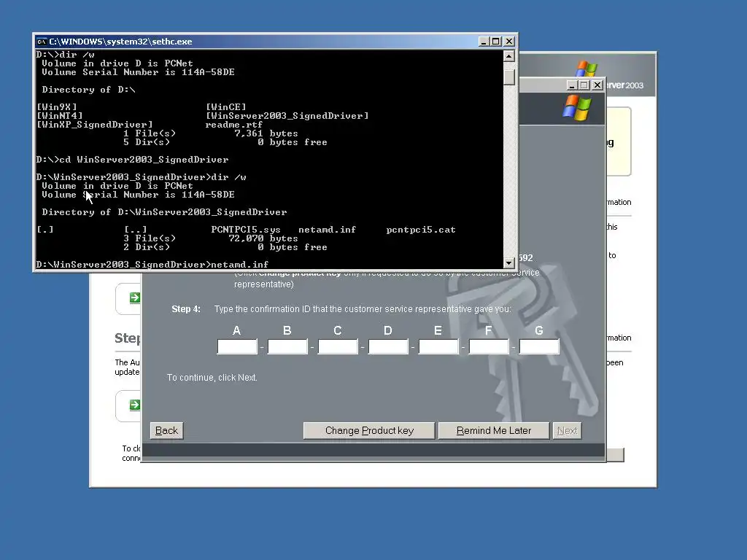Click [WinServer2003_SignedDriver] folder entry
Viewport: 747px width, 560px height.
287,116
